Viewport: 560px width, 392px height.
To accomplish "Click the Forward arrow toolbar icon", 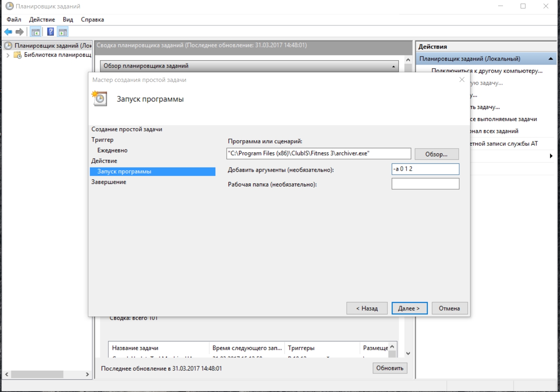I will [x=19, y=32].
